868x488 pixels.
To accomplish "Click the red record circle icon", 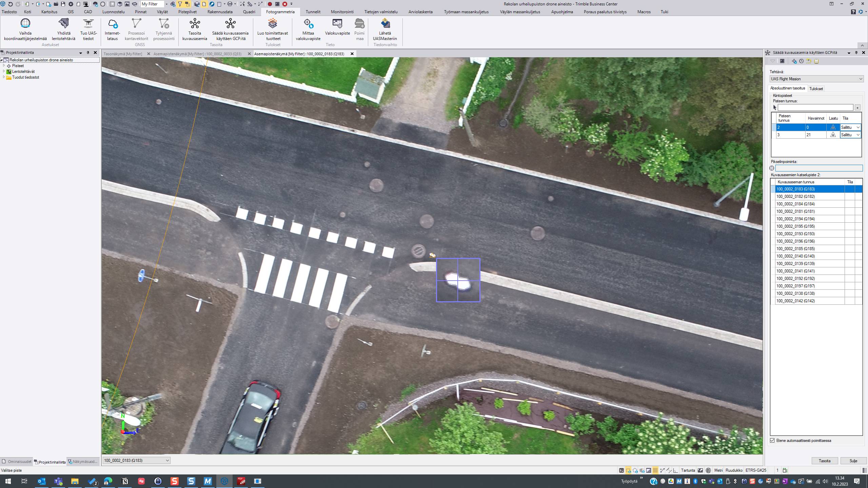I will (x=270, y=4).
